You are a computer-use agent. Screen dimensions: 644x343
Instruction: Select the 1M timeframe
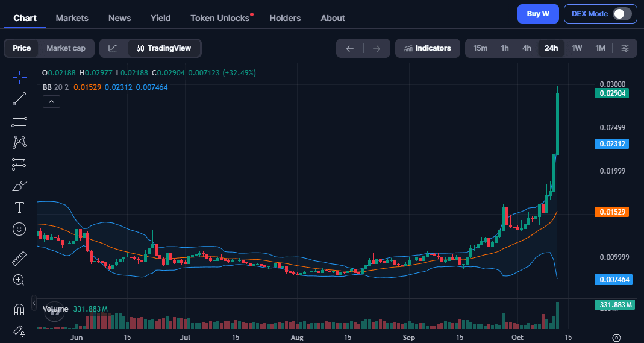point(601,48)
